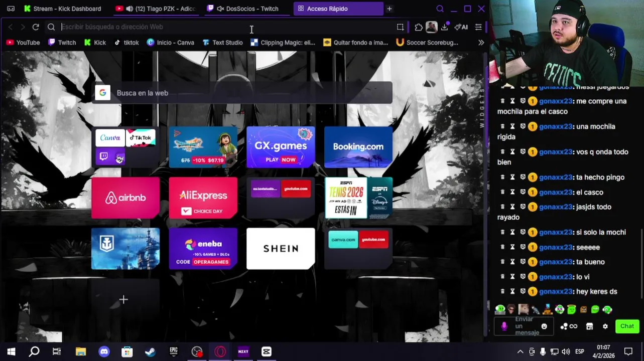Image resolution: width=644 pixels, height=361 pixels.
Task: Open the SHEIN speed dial tile
Action: [281, 249]
